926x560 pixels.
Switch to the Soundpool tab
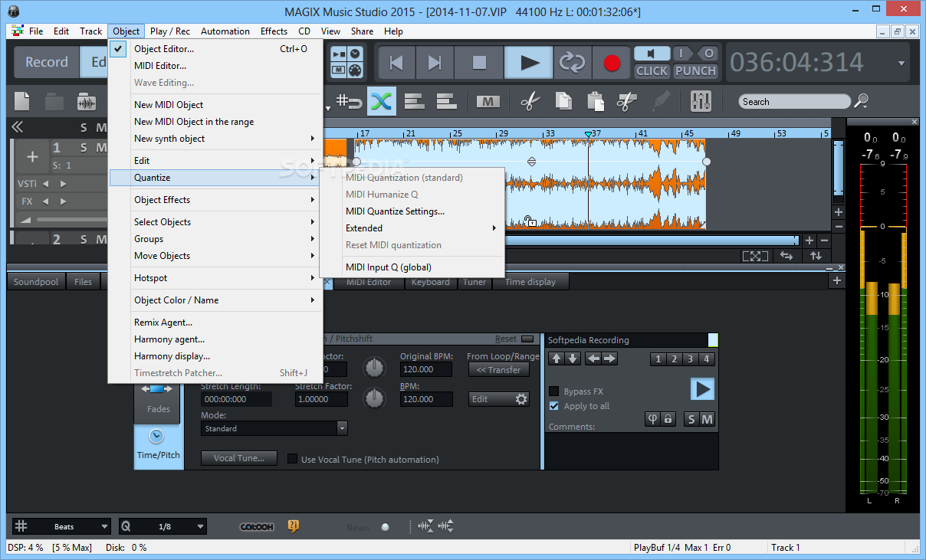click(36, 282)
